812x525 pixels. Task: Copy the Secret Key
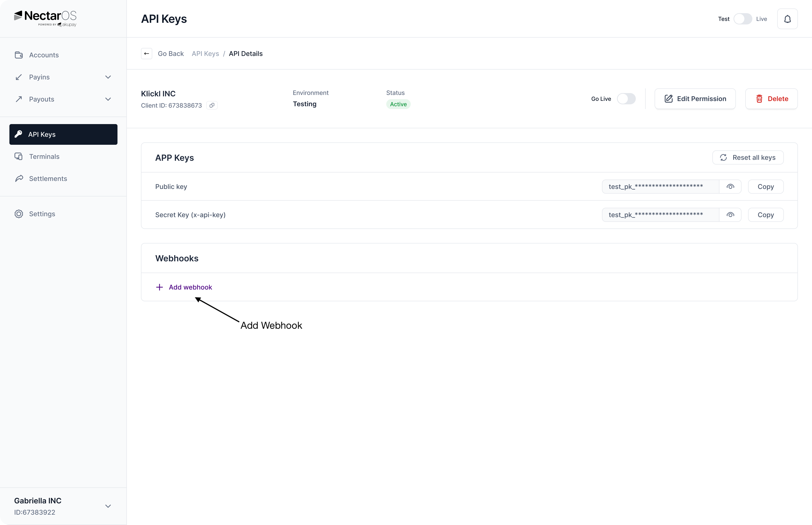[x=765, y=215]
